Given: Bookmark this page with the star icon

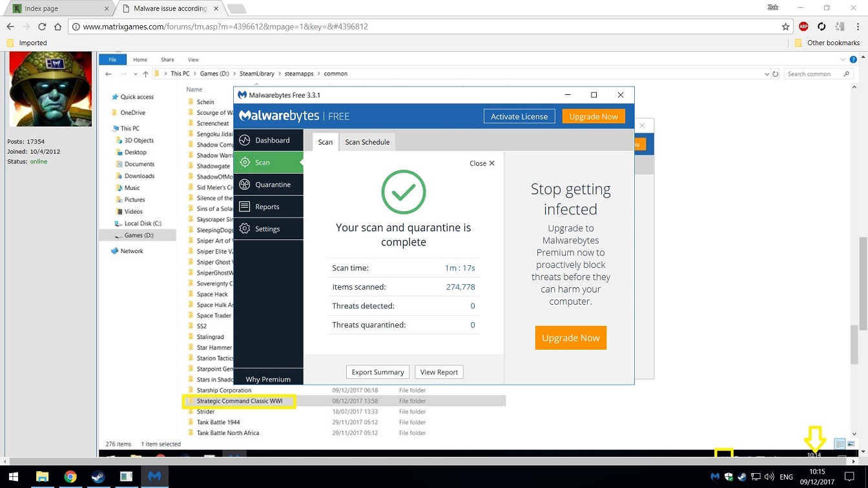Looking at the screenshot, I should click(785, 26).
